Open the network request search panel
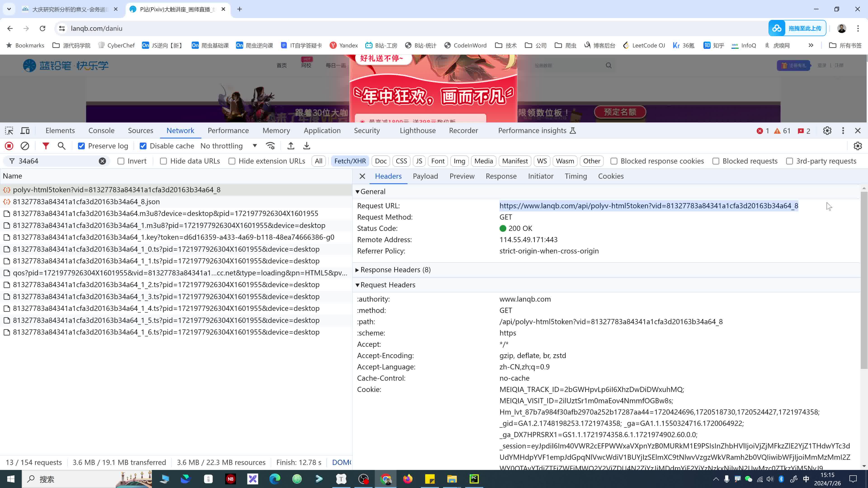 (x=61, y=146)
